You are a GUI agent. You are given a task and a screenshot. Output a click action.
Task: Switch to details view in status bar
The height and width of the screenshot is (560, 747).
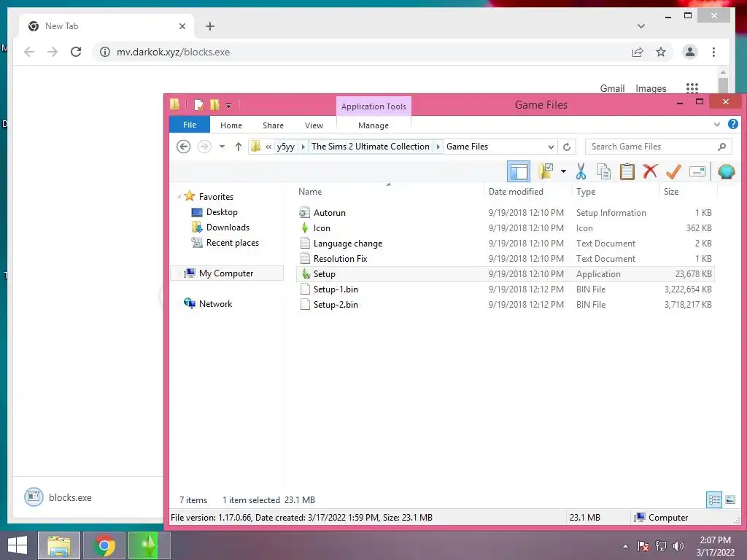click(714, 499)
